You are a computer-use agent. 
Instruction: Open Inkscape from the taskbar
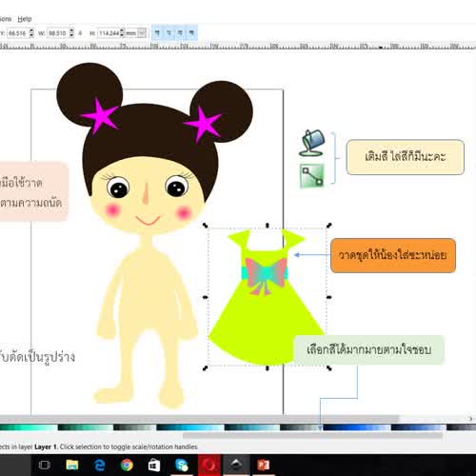[x=236, y=466]
